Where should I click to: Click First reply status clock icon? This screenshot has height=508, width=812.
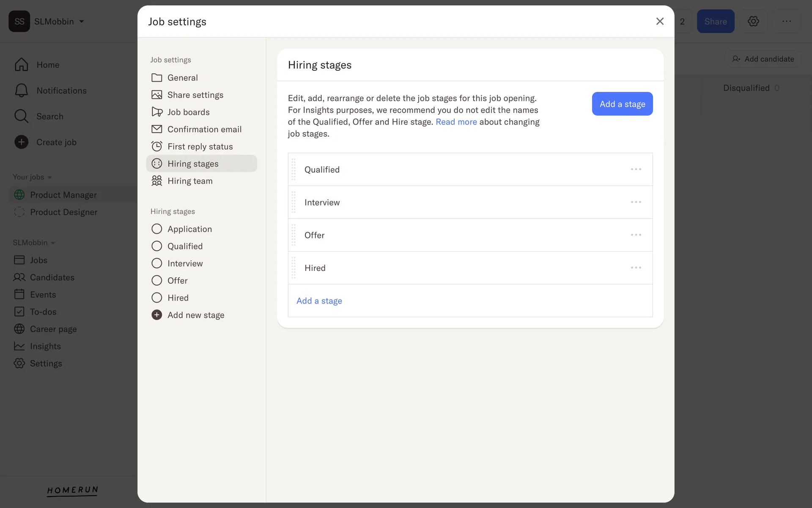click(156, 146)
